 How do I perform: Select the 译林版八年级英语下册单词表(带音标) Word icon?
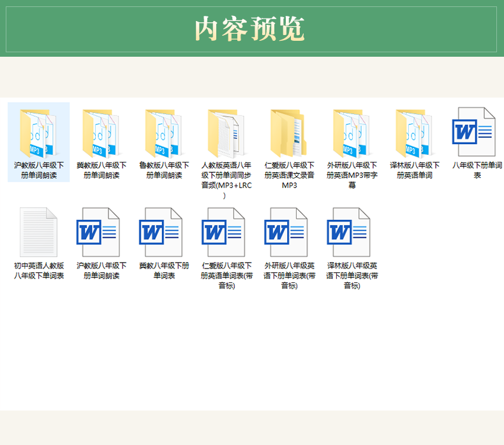[x=349, y=232]
